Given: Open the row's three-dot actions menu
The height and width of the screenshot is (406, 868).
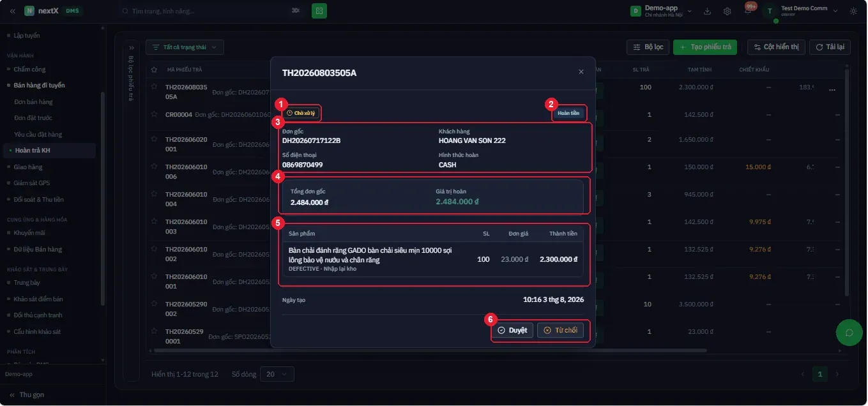Looking at the screenshot, I should tap(832, 91).
